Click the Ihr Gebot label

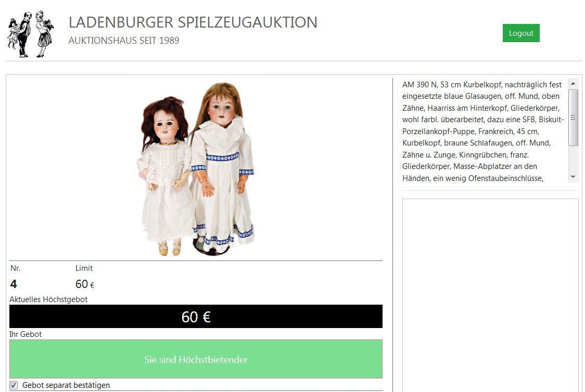26,334
